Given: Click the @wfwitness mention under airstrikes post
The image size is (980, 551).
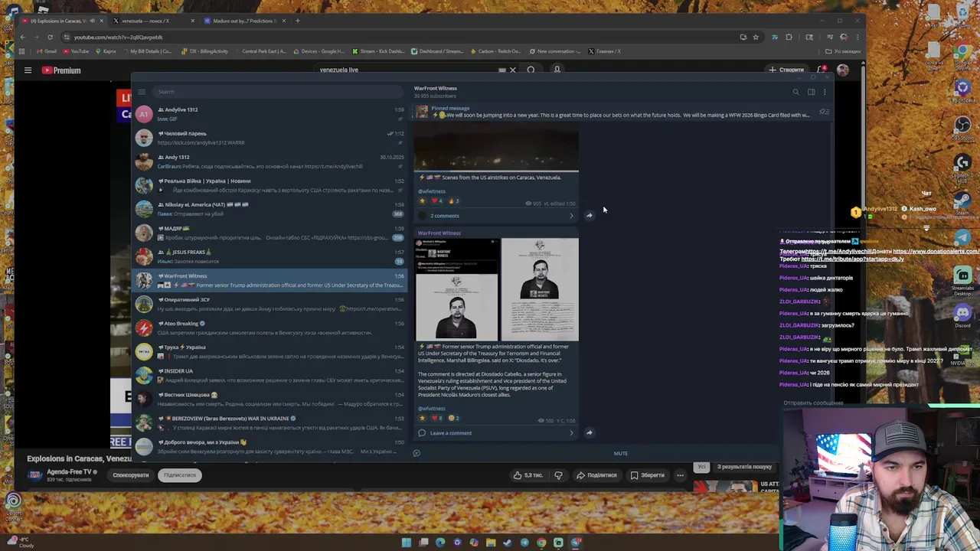Looking at the screenshot, I should click(432, 191).
